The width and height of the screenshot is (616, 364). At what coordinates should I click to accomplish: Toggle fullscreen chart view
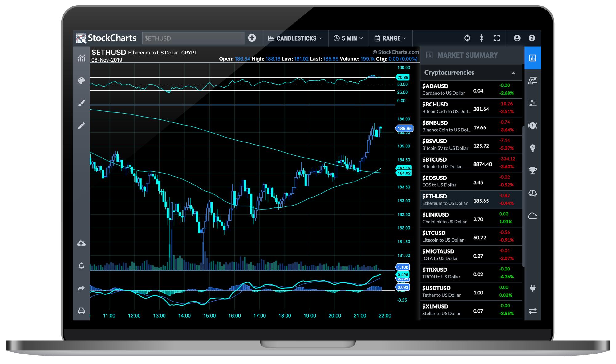496,38
